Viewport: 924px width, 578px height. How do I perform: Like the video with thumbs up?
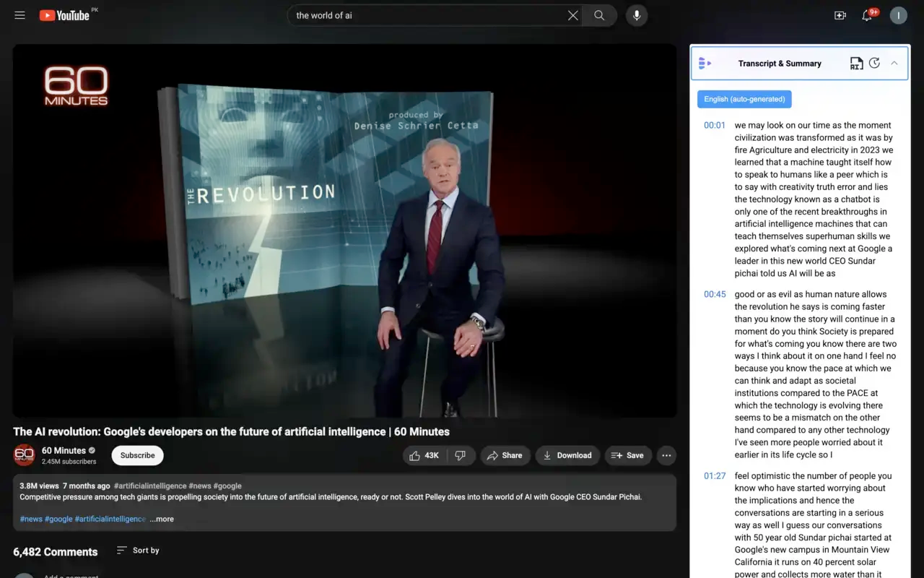(x=424, y=455)
